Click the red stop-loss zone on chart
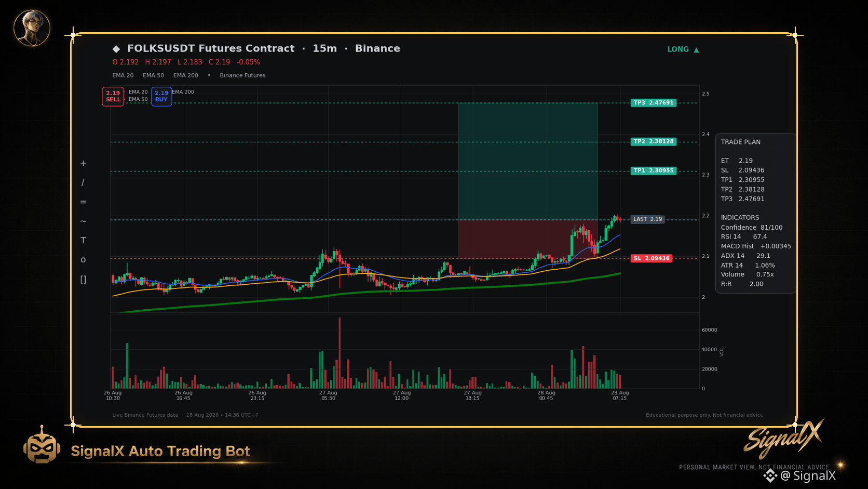 [x=527, y=239]
